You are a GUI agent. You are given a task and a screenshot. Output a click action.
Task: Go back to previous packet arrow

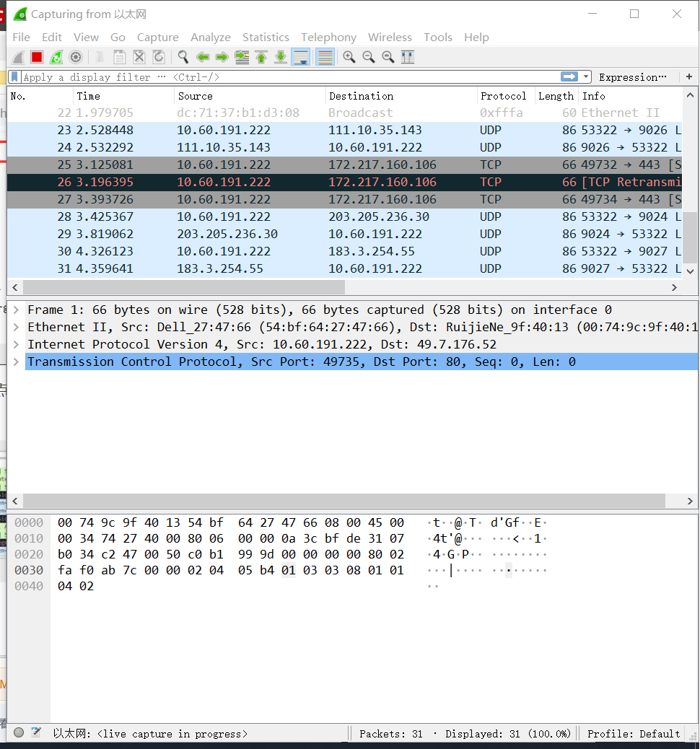point(203,57)
